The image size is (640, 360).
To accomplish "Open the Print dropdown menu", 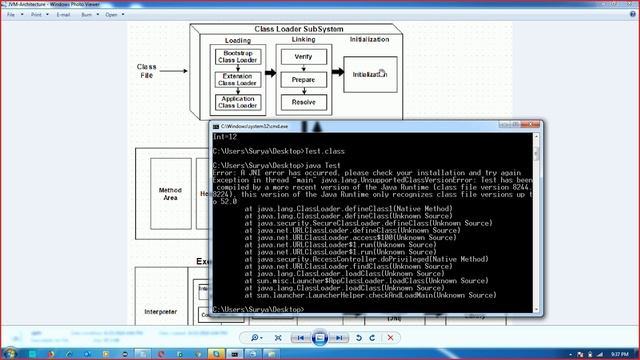I will 40,15.
